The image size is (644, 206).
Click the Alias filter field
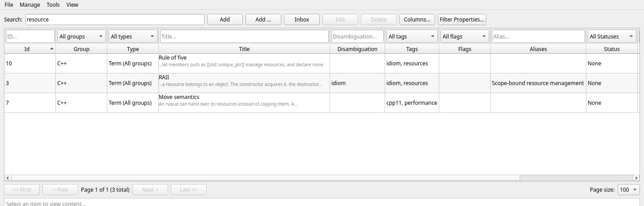tap(538, 36)
